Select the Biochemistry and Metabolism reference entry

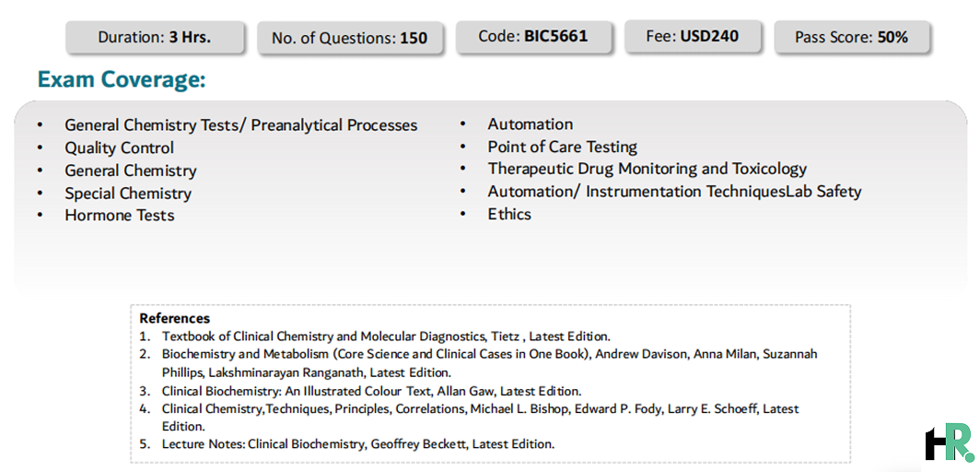click(489, 363)
